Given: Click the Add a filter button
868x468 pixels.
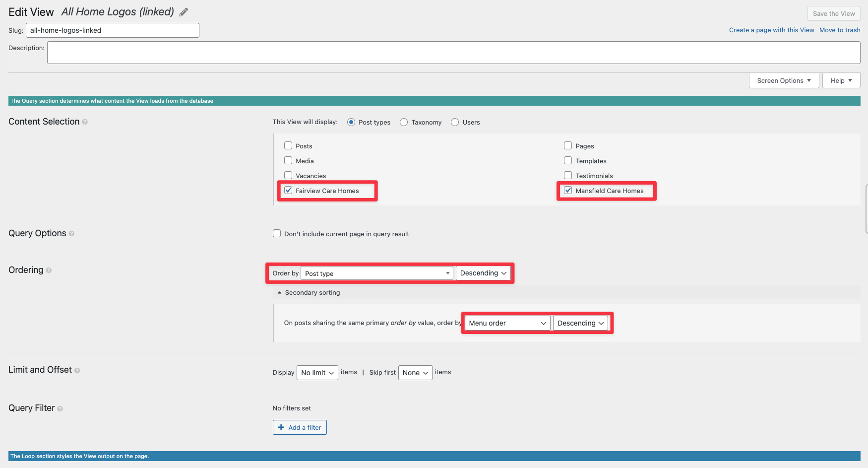Looking at the screenshot, I should coord(300,427).
